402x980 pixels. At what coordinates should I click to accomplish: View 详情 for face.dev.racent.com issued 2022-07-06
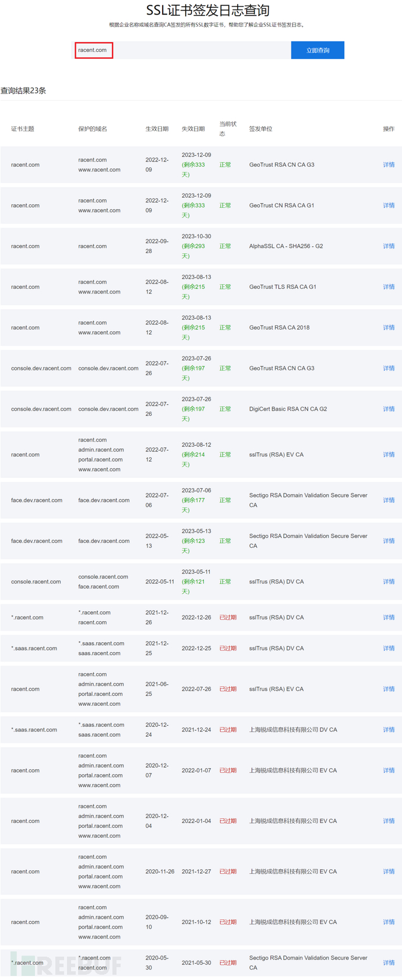(x=389, y=500)
